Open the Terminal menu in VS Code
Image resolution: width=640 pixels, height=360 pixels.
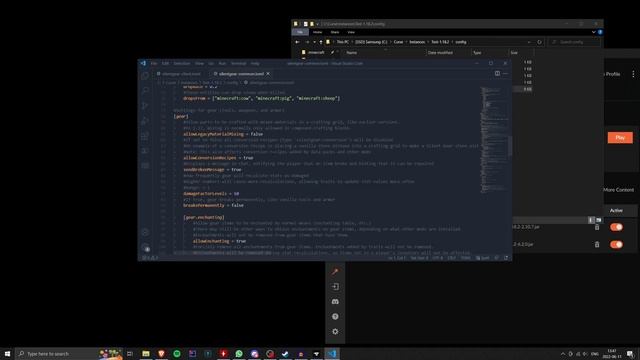(x=238, y=63)
